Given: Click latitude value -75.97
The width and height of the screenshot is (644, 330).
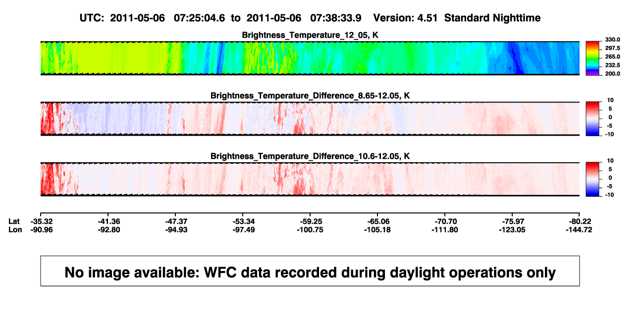Looking at the screenshot, I should click(x=512, y=221).
